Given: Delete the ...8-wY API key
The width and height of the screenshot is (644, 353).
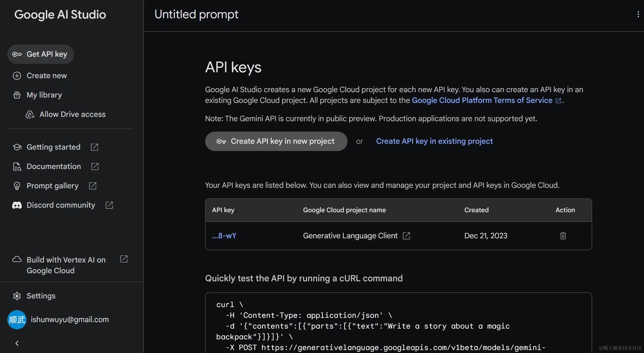Looking at the screenshot, I should 563,236.
